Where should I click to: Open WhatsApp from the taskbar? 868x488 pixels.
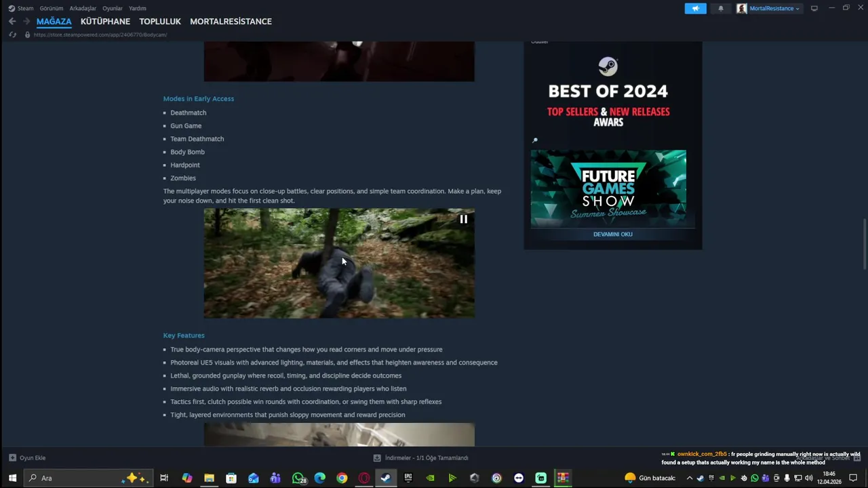click(298, 478)
